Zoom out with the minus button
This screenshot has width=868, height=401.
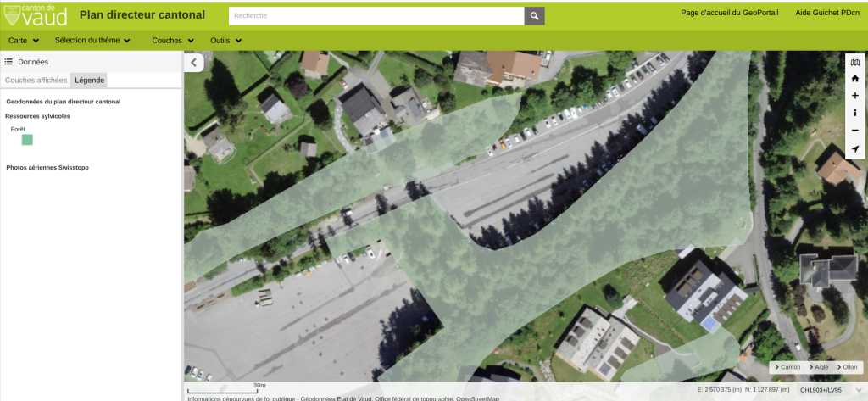point(855,130)
